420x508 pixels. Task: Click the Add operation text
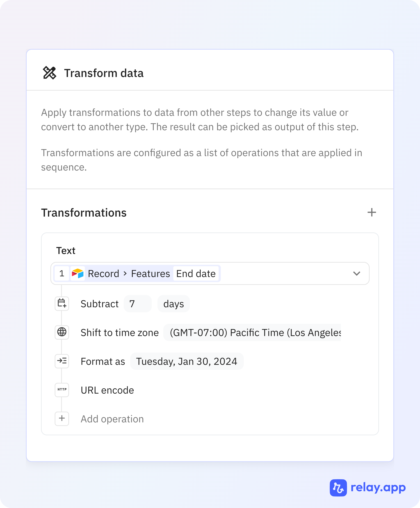coord(112,419)
